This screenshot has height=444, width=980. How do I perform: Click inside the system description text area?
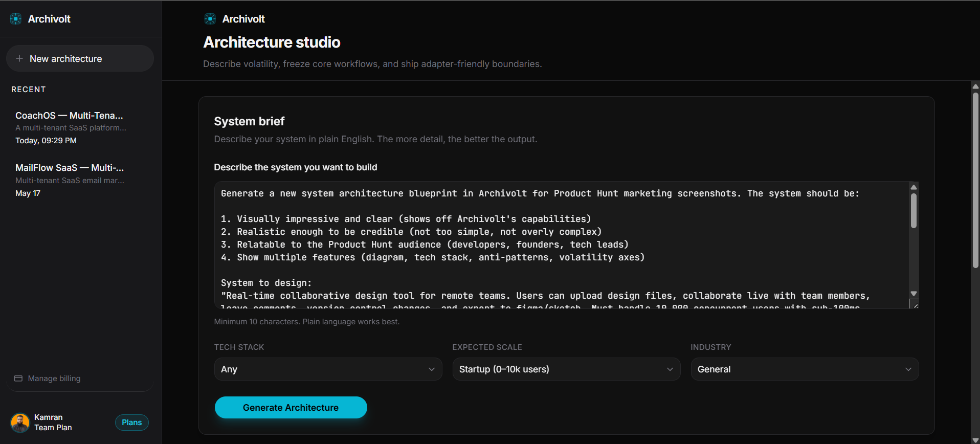coord(562,245)
